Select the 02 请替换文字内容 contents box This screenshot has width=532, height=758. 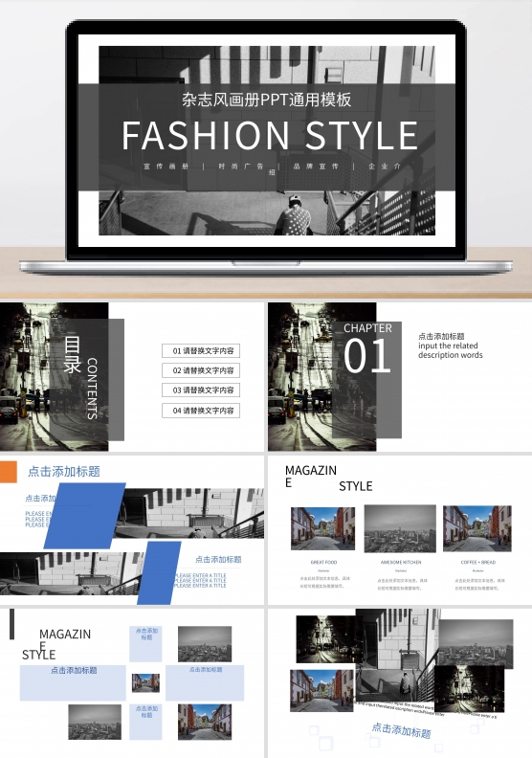[x=201, y=370]
